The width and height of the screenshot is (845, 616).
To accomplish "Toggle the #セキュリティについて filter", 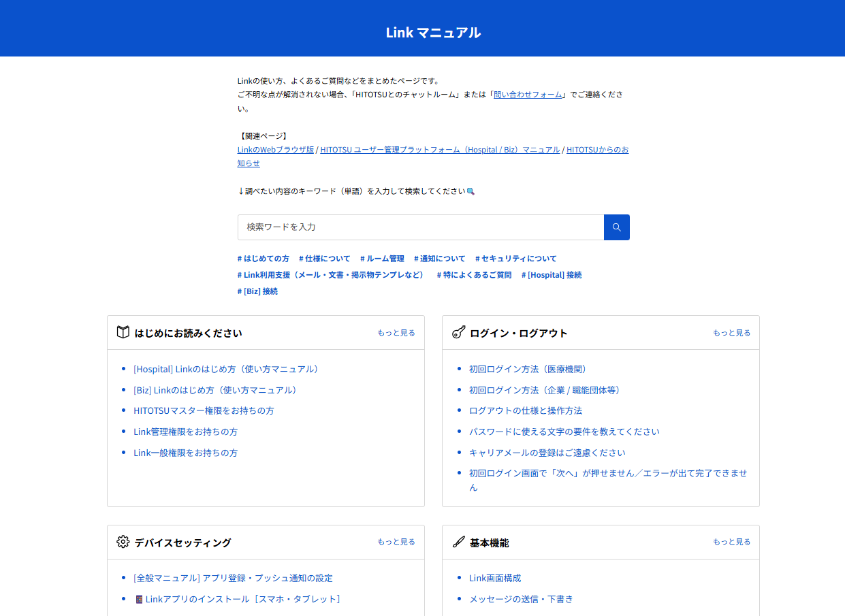I will pyautogui.click(x=517, y=258).
